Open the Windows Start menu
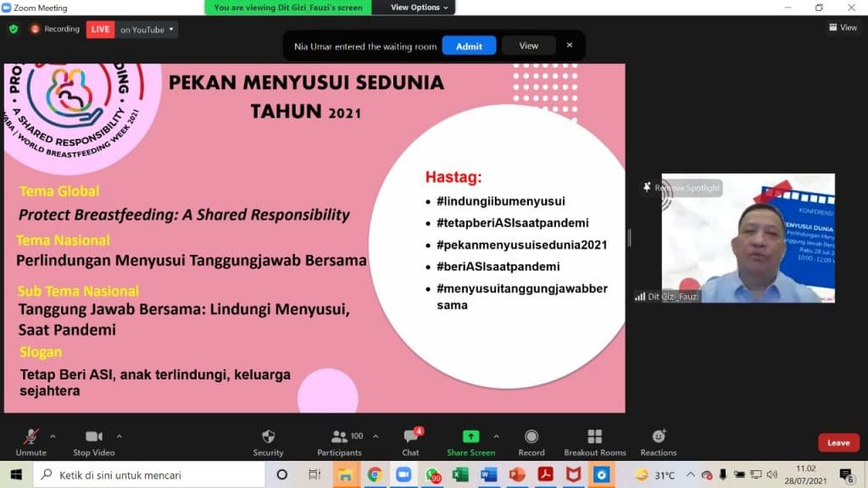Image resolution: width=868 pixels, height=488 pixels. point(16,474)
